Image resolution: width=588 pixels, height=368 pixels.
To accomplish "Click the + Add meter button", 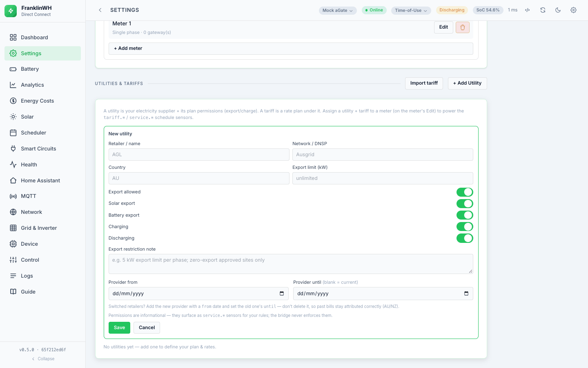I will [x=291, y=49].
